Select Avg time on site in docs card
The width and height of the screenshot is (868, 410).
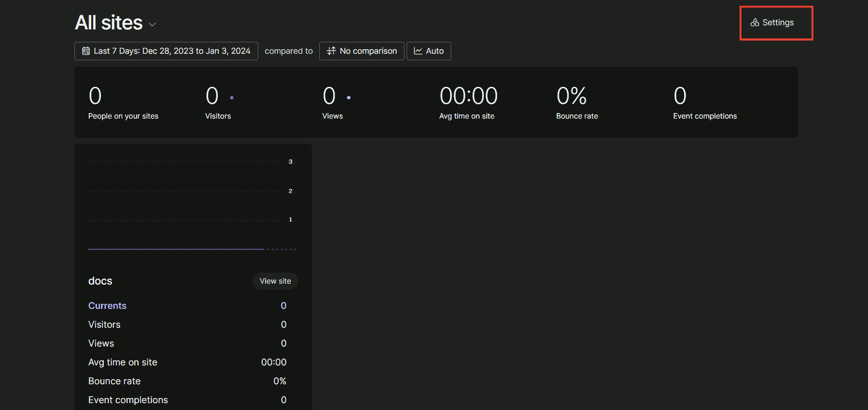[123, 362]
